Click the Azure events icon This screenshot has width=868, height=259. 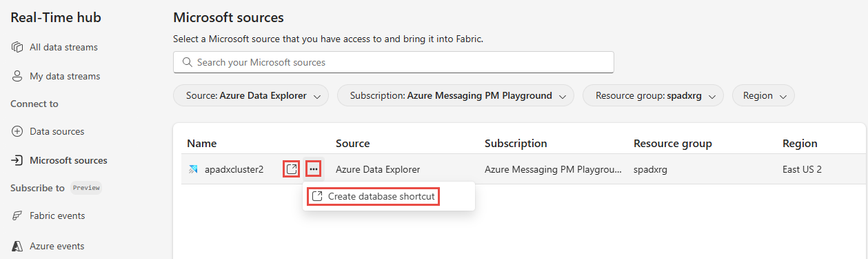(x=17, y=246)
